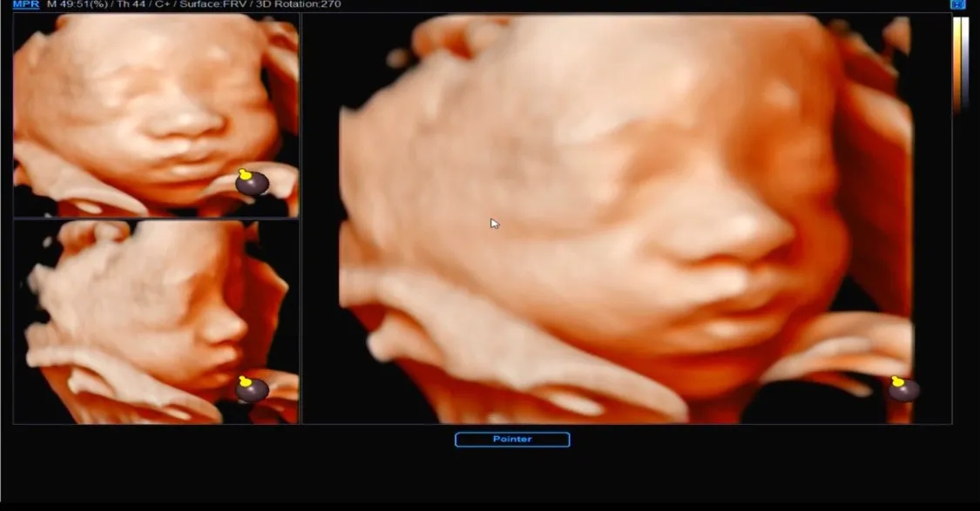Viewport: 980px width, 511px height.
Task: Click the 'Th 44' value in header
Action: pos(130,4)
